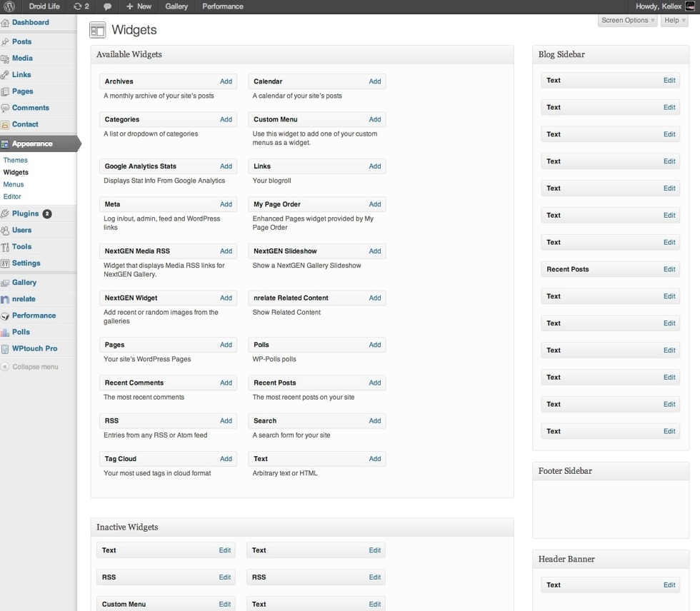Click the user avatar next to Howdy
The image size is (700, 611).
690,6
